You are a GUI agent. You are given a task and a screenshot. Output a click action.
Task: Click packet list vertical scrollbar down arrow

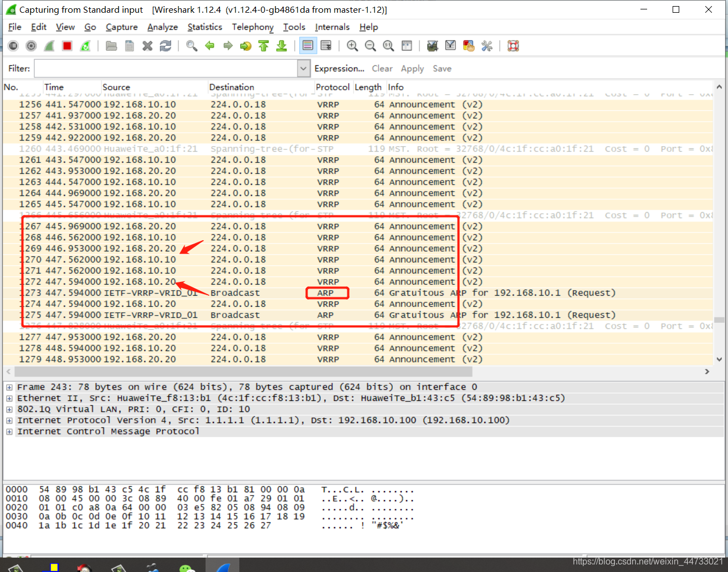tap(719, 359)
